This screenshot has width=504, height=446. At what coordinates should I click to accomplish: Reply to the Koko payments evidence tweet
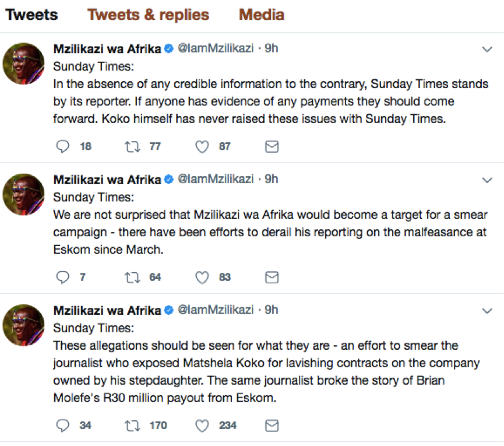pyautogui.click(x=62, y=147)
